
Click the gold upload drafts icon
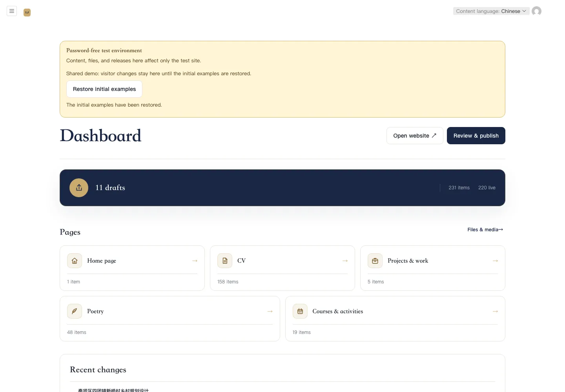[79, 188]
